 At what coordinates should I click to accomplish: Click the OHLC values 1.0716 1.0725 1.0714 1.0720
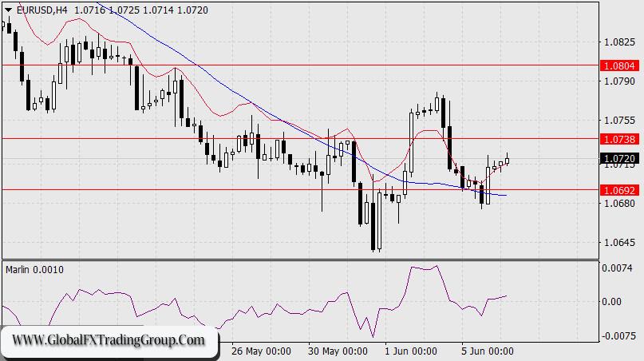(x=141, y=10)
